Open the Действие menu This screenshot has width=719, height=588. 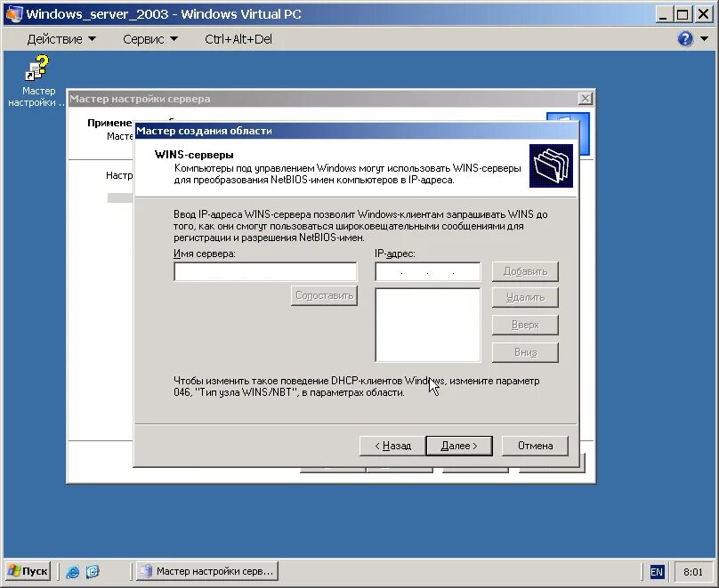click(x=61, y=39)
